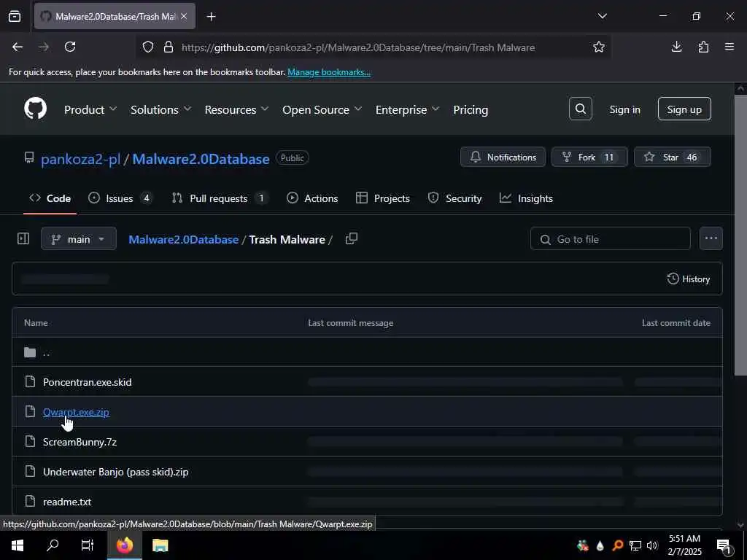Expand the Product navigation dropdown
Screen dimensions: 747x560
[x=90, y=109]
